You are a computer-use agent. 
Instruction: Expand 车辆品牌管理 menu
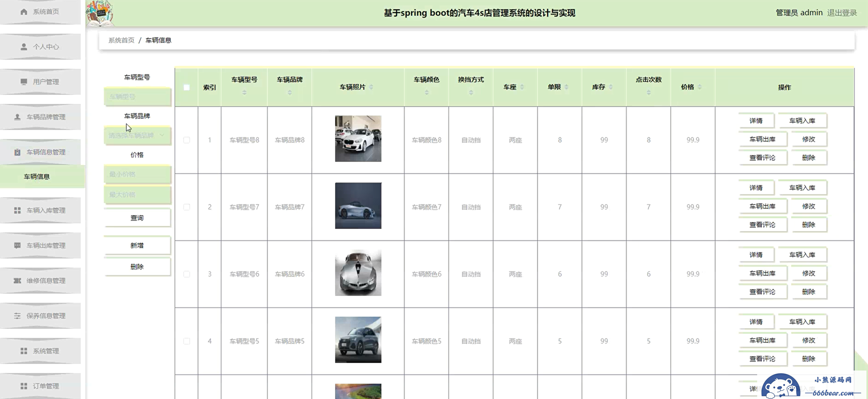(41, 117)
